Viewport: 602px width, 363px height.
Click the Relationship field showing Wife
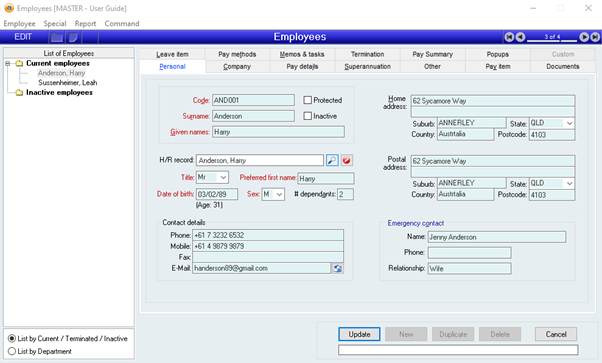coord(470,269)
